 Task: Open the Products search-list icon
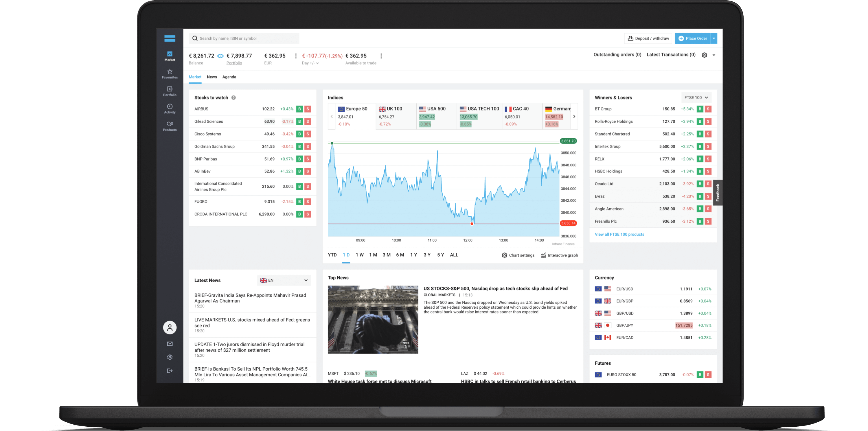(170, 126)
